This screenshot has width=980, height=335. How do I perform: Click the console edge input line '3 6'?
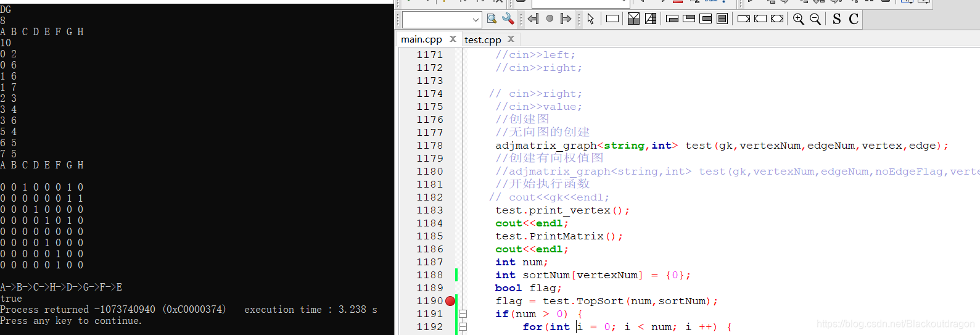point(9,120)
